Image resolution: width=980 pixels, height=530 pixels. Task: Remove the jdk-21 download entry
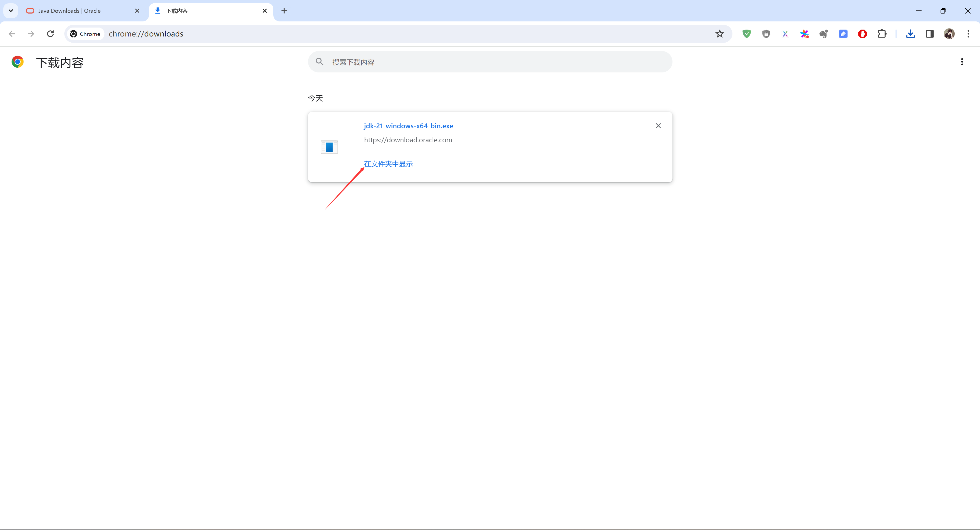pos(658,125)
